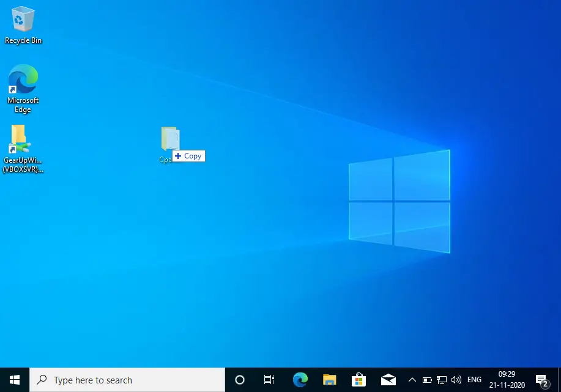Click the Show desktop strip at the taskbar end
Screen dimensions: 561x392
[559, 380]
